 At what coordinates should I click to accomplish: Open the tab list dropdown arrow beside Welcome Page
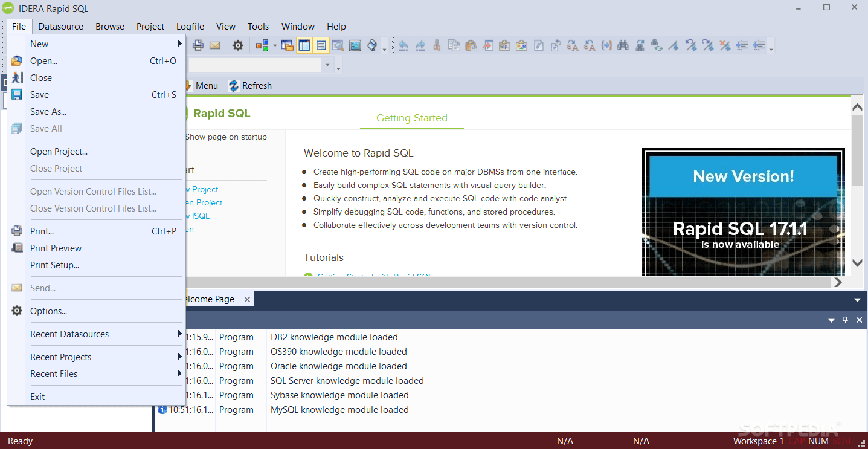point(857,300)
